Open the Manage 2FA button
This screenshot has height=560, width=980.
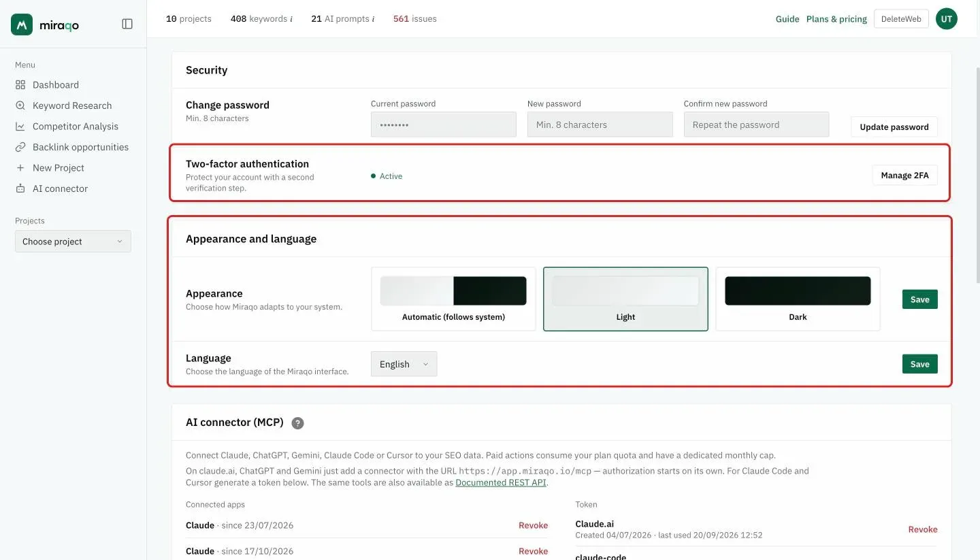click(904, 176)
